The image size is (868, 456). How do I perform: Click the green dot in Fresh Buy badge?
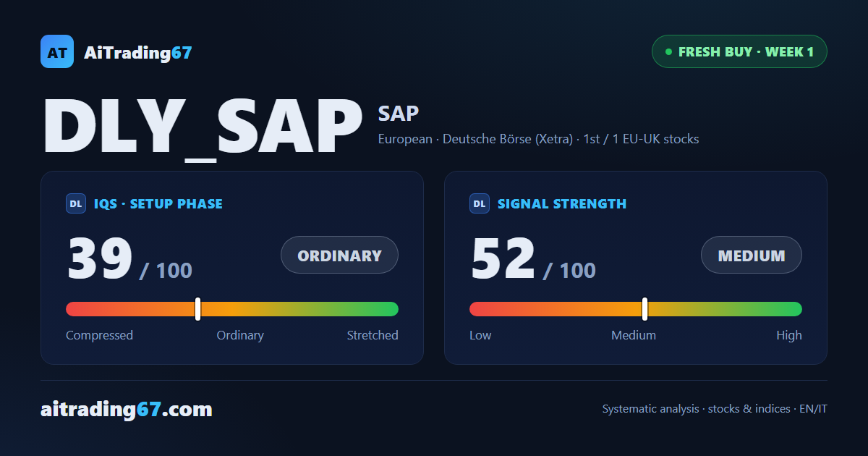(x=668, y=52)
